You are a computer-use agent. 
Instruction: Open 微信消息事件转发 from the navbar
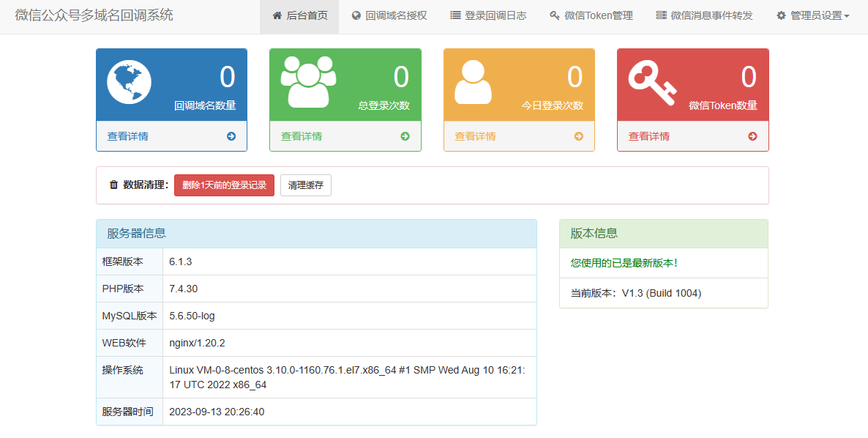coord(704,15)
